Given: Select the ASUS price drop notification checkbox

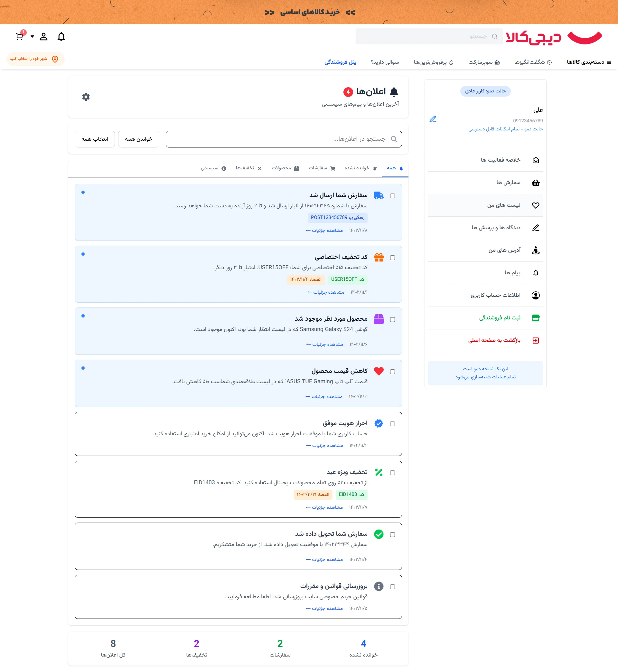Looking at the screenshot, I should click(392, 372).
